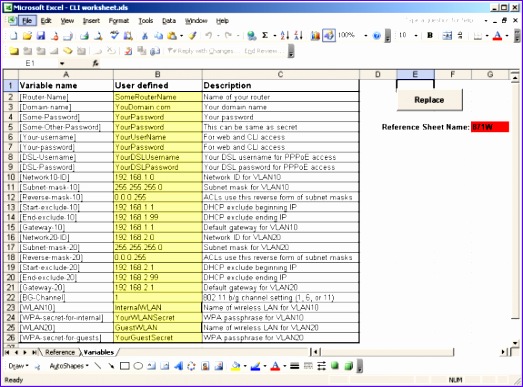
Task: Open the Tools menu
Action: coord(146,21)
